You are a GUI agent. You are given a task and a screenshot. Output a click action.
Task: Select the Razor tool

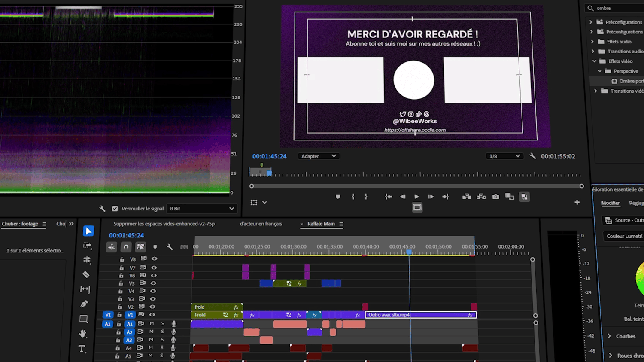click(86, 274)
